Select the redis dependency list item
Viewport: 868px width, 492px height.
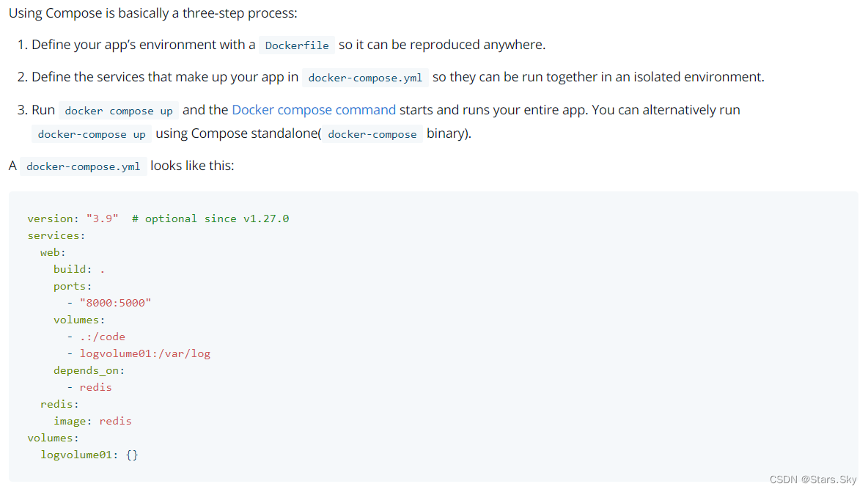pyautogui.click(x=95, y=386)
